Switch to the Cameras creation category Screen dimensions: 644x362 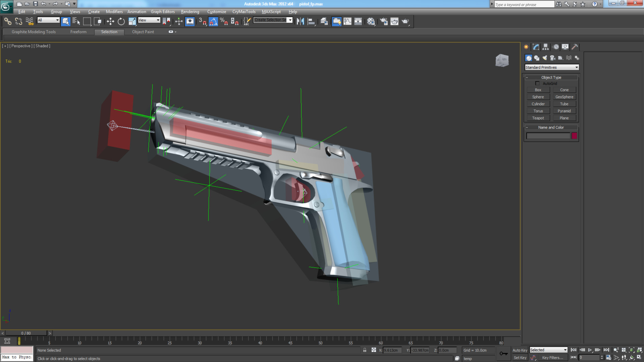[552, 58]
